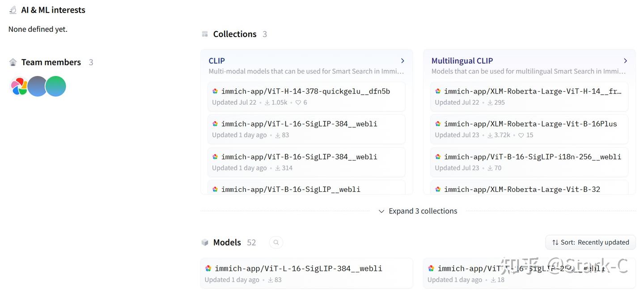Open the Sort: Recently updated dropdown

tap(590, 242)
